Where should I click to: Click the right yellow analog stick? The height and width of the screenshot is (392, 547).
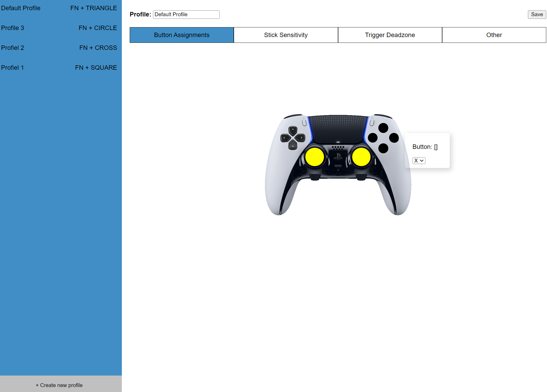[361, 157]
